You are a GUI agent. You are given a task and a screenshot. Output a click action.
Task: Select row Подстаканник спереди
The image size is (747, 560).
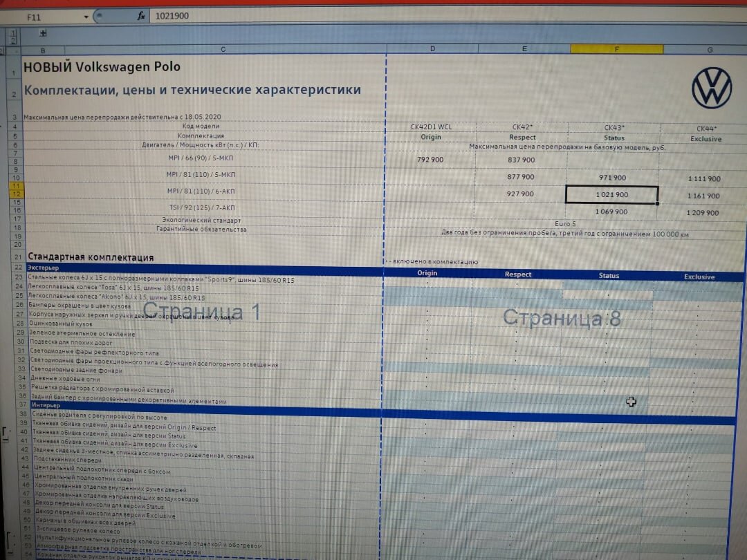(67, 460)
